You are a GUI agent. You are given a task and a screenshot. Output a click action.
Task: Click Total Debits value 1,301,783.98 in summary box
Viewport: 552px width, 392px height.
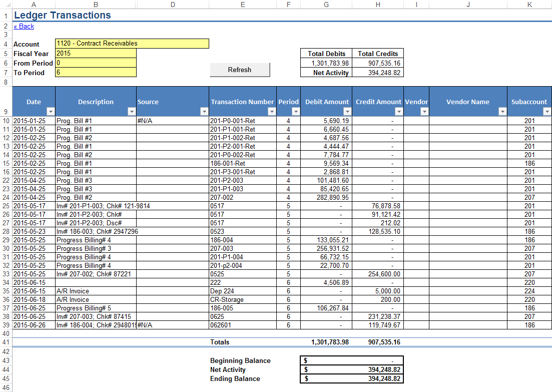pos(326,63)
